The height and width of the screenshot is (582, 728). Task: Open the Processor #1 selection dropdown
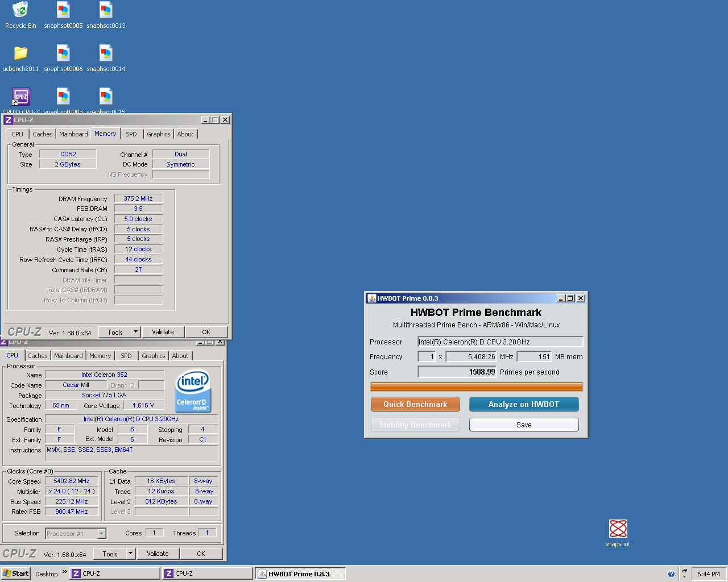point(76,534)
